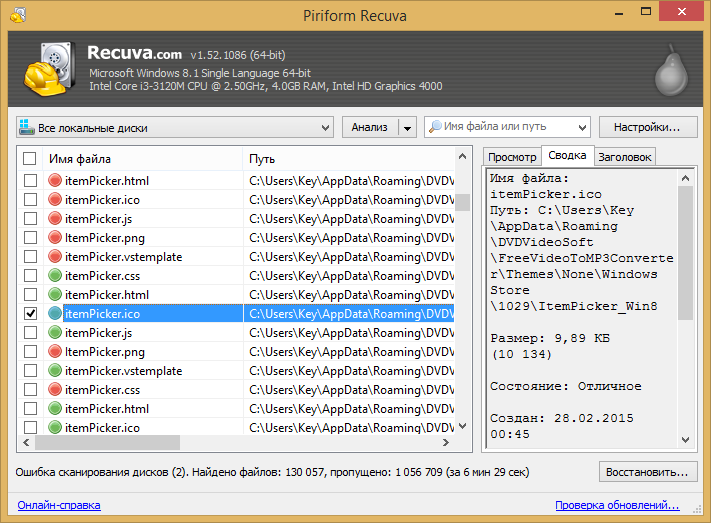Click the magnifier icon in search box
711x523 pixels.
click(435, 126)
